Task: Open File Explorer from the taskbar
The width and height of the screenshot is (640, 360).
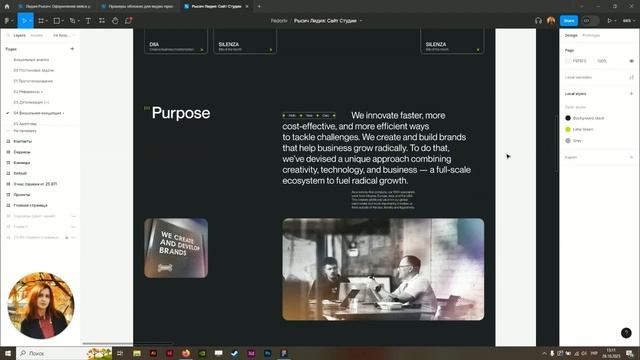Action: [x=137, y=353]
